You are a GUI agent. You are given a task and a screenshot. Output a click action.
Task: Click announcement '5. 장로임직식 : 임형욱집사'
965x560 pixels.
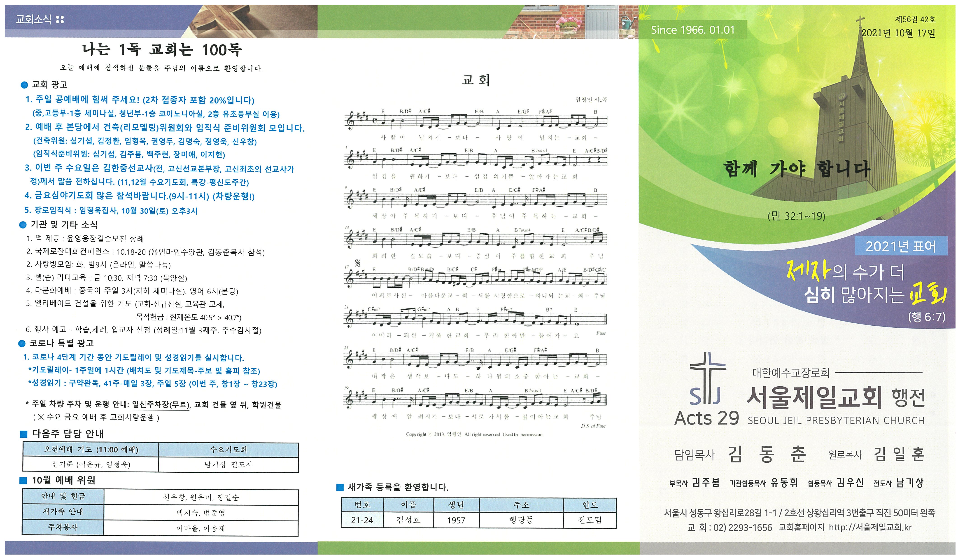111,211
